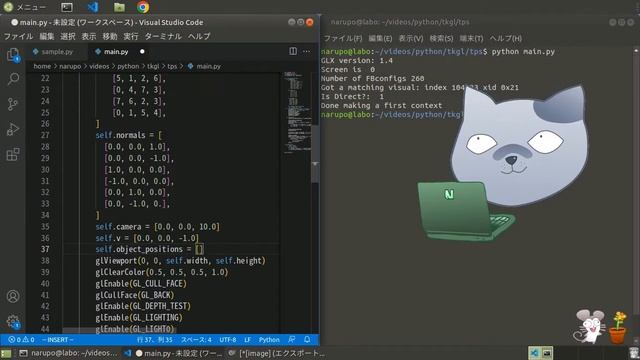Change indentation via スペース:4 status item
The width and height of the screenshot is (640, 360).
196,340
